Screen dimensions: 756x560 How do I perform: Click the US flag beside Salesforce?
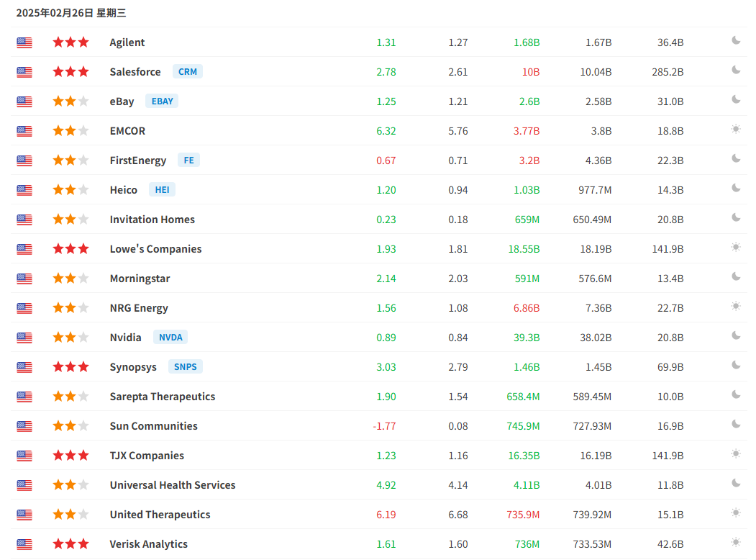(x=24, y=72)
